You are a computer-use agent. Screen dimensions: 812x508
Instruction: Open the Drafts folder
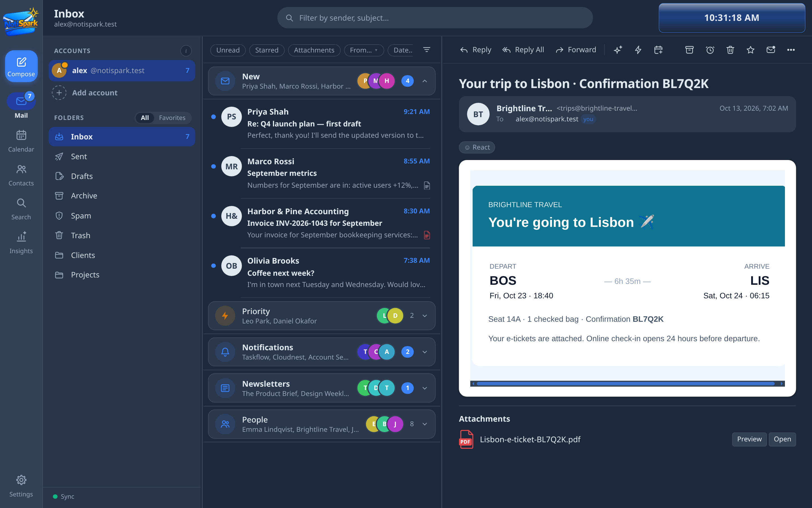click(x=122, y=176)
